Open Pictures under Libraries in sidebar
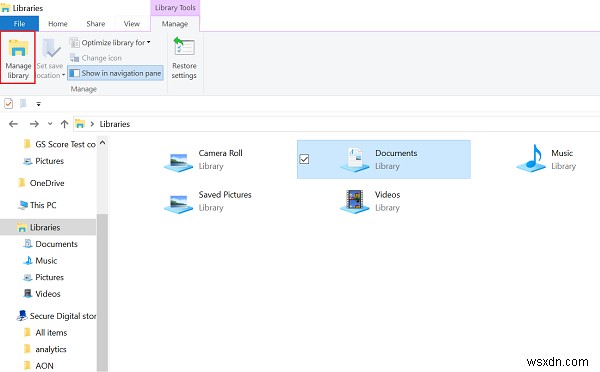This screenshot has height=372, width=600. [x=44, y=277]
